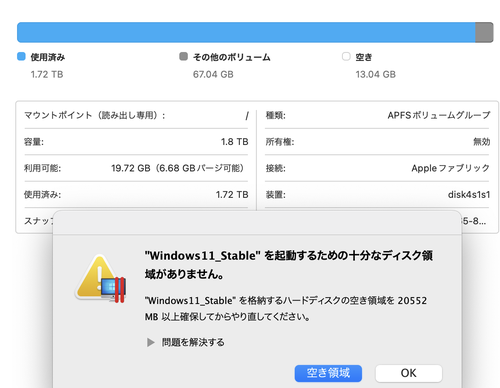Click the 1.72 TB value in the 使用済み table row

coord(232,195)
